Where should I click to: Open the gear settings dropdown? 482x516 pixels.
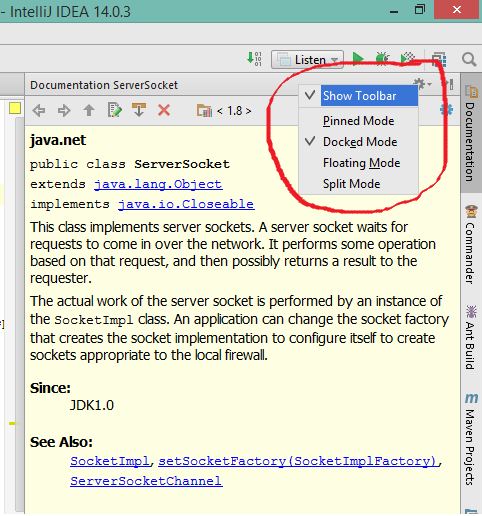point(422,84)
